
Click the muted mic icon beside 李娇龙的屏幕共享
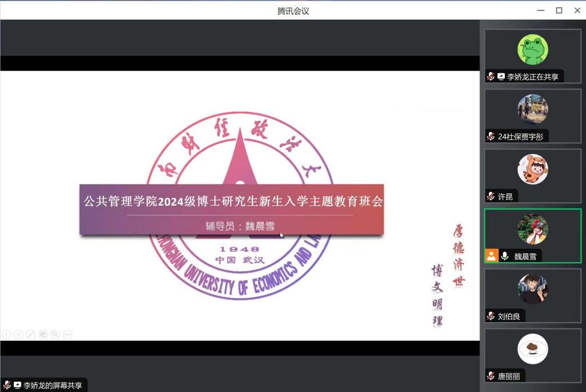pyautogui.click(x=7, y=385)
